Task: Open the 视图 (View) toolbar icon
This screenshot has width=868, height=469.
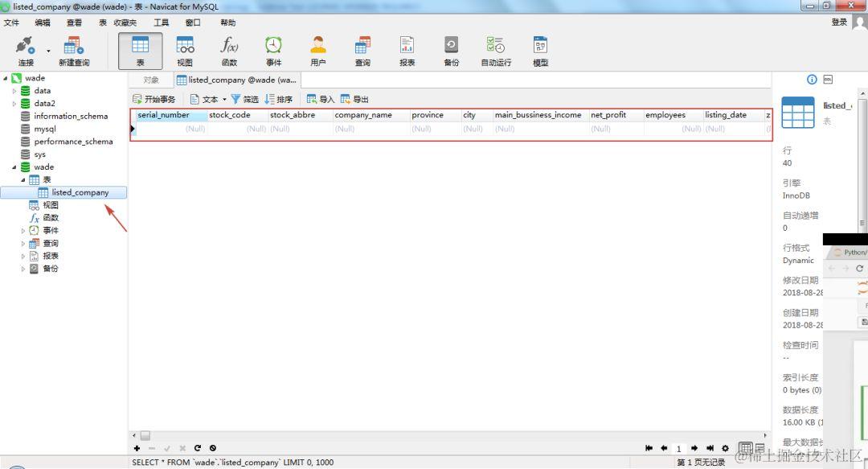Action: [x=185, y=51]
